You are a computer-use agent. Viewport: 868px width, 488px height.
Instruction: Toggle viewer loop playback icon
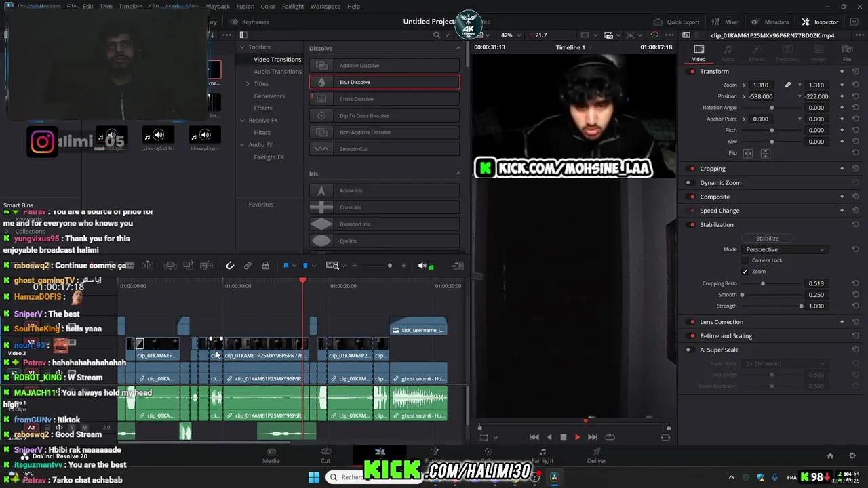click(610, 437)
